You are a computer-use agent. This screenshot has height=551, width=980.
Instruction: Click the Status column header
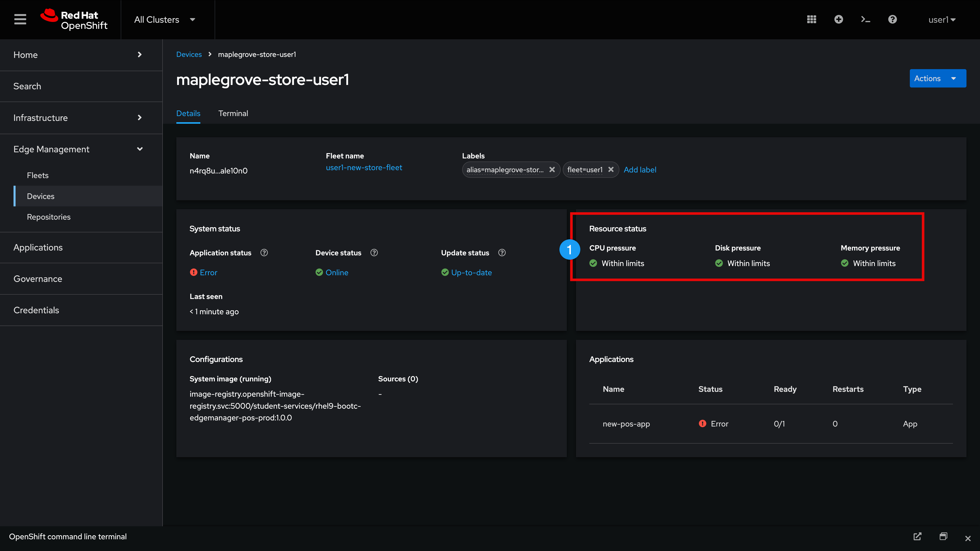coord(710,389)
